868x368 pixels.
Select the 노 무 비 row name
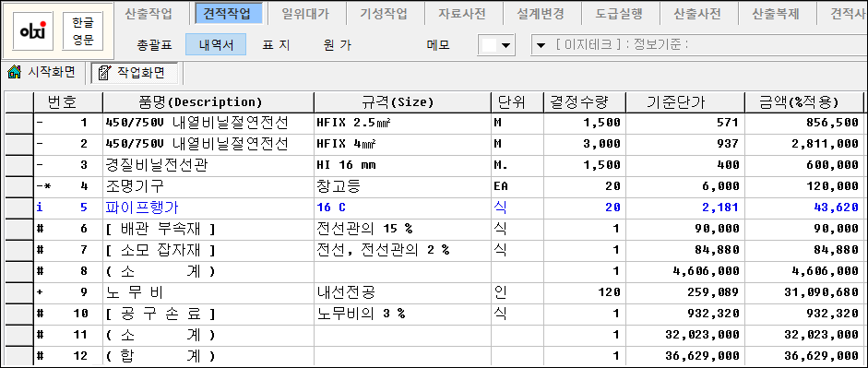pos(208,292)
